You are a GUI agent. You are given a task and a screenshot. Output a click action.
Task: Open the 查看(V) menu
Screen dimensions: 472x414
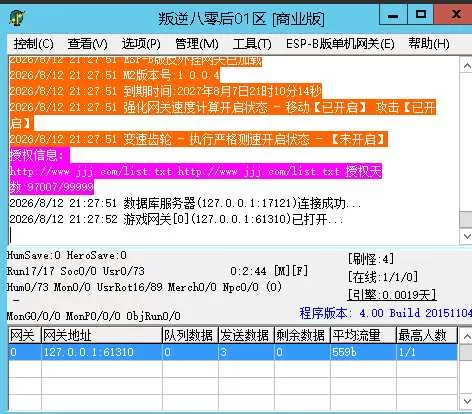tap(87, 44)
